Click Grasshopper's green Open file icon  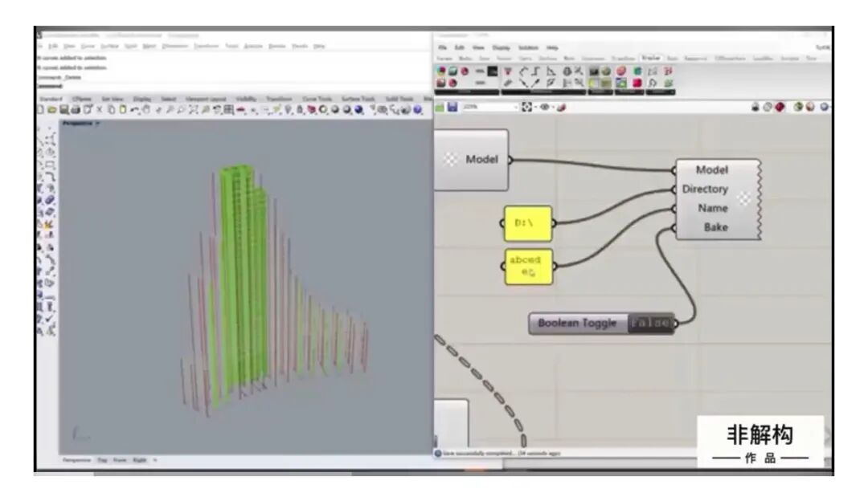[440, 107]
